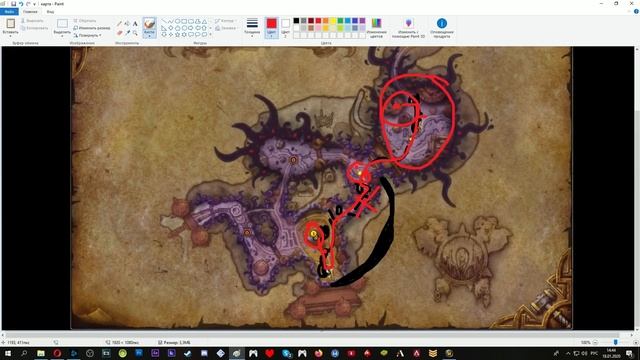Open Customize Quick Access Toolbar arrow
Image resolution: width=640 pixels, height=360 pixels.
(34, 4)
